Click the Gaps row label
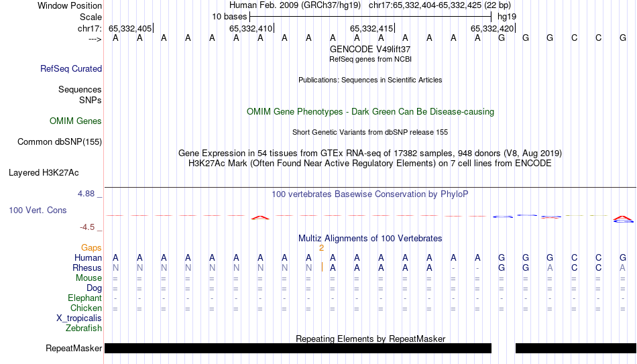 click(x=91, y=248)
